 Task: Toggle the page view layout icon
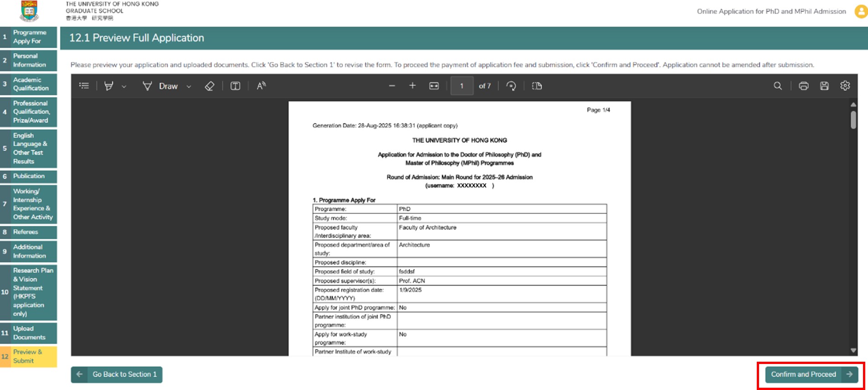pyautogui.click(x=537, y=86)
